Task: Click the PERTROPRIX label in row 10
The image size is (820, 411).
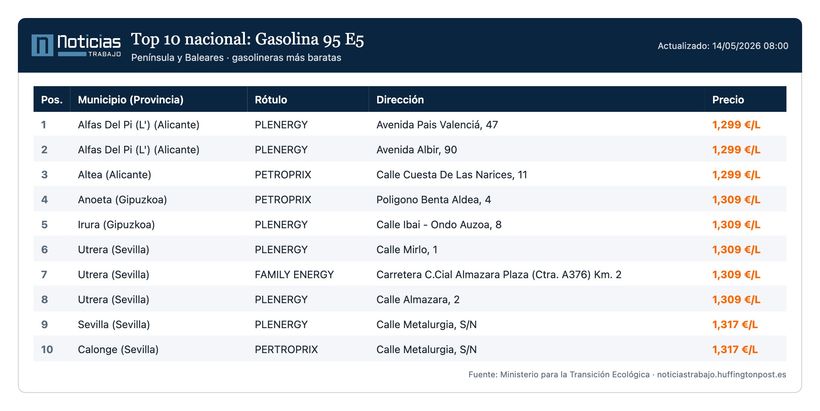Action: [x=286, y=349]
